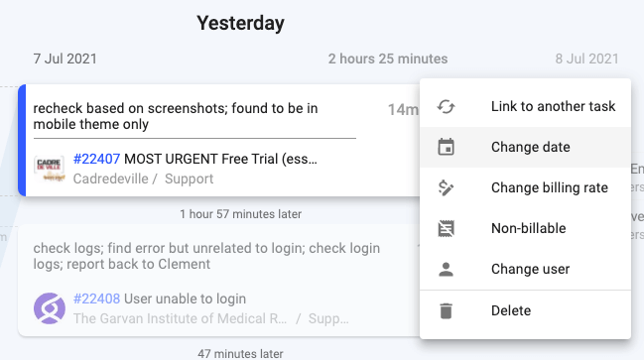Click the Non-billable receipt icon

point(446,229)
